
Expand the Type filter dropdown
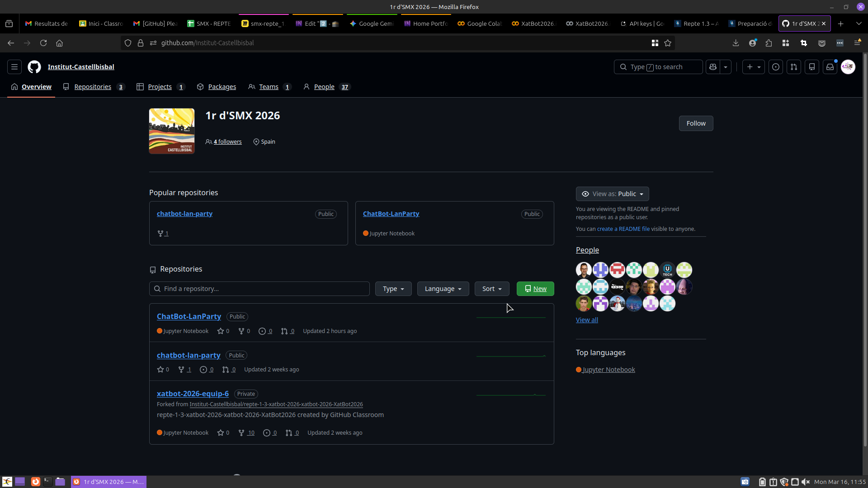[x=393, y=289]
